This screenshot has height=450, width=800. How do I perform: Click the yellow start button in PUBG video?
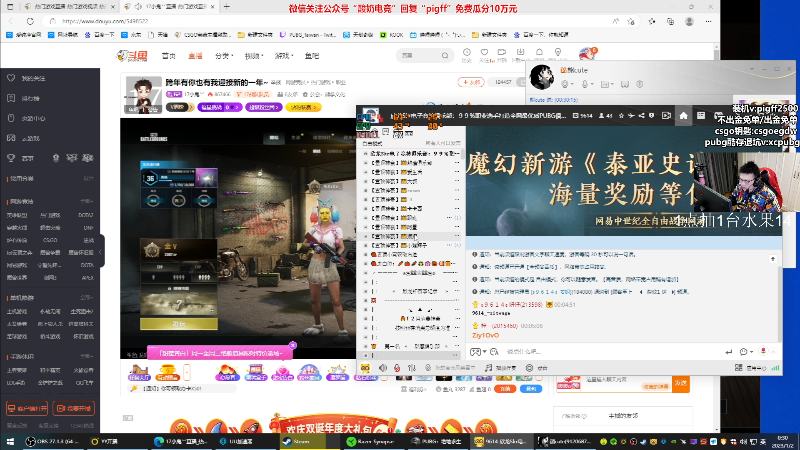[179, 323]
